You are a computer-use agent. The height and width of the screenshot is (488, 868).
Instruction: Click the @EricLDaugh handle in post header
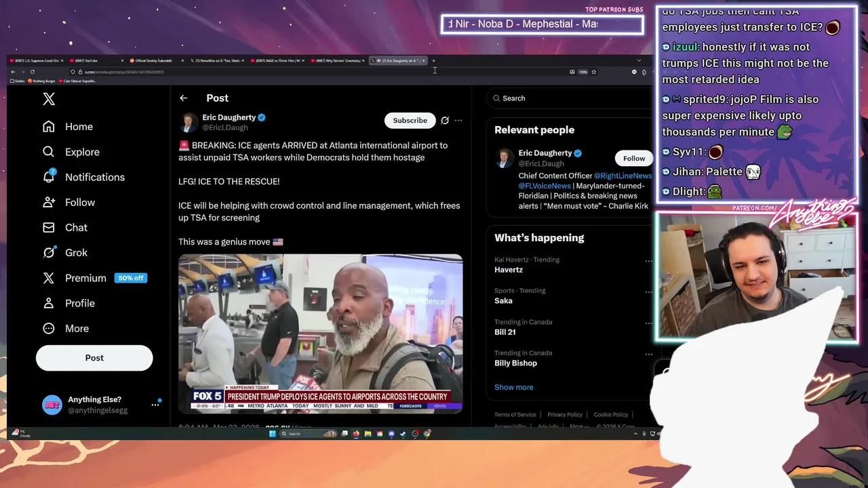click(x=224, y=127)
